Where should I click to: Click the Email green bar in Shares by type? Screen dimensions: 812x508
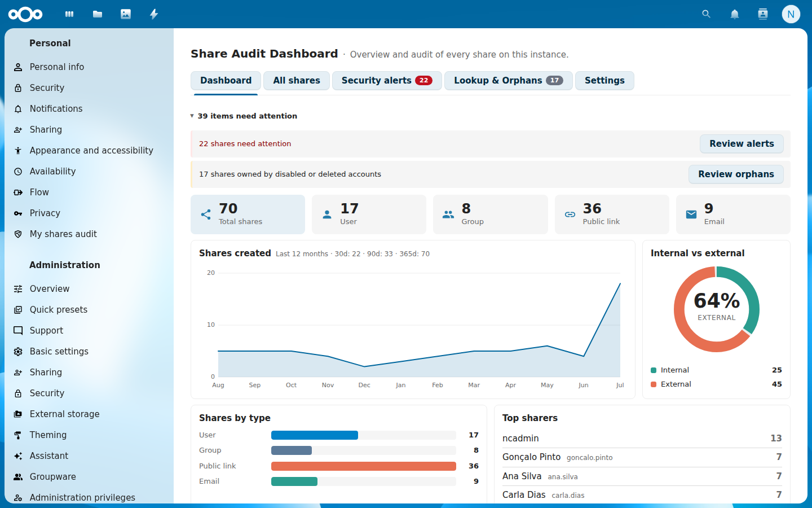pyautogui.click(x=294, y=481)
